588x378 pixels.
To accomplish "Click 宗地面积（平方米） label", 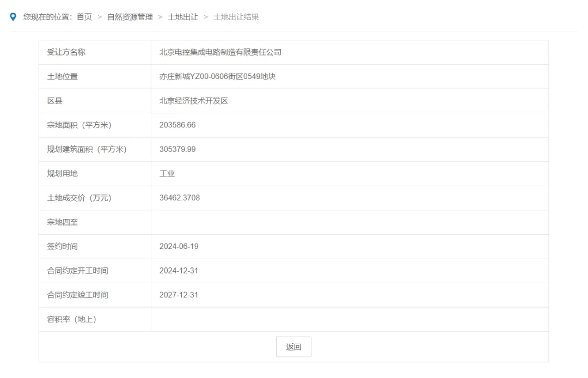I will coord(79,125).
